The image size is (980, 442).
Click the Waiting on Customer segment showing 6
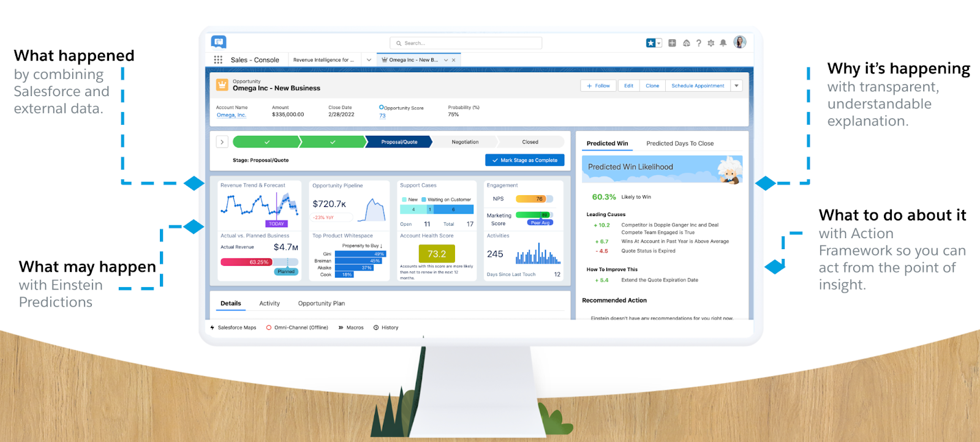[x=453, y=209]
